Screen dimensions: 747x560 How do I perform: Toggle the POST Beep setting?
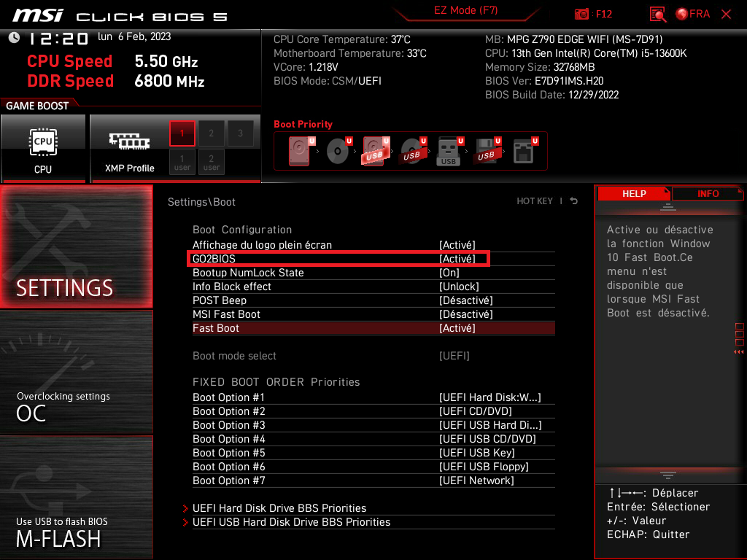[373, 300]
